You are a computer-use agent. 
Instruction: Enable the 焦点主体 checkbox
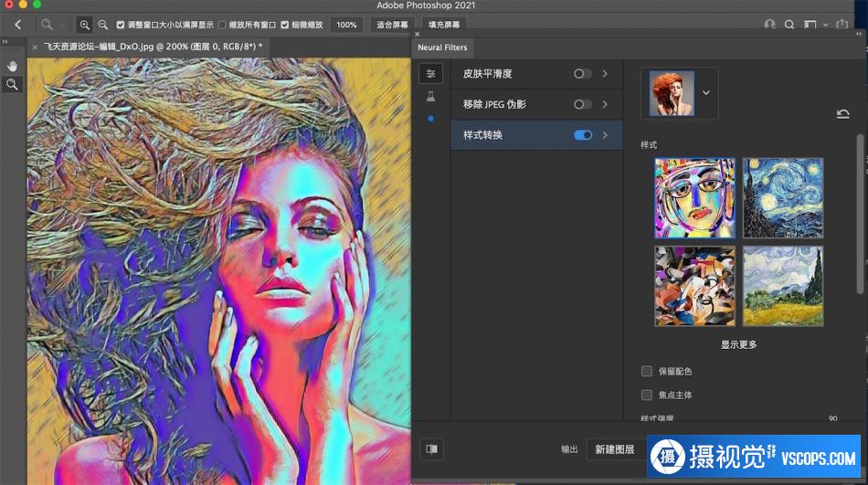pos(647,395)
